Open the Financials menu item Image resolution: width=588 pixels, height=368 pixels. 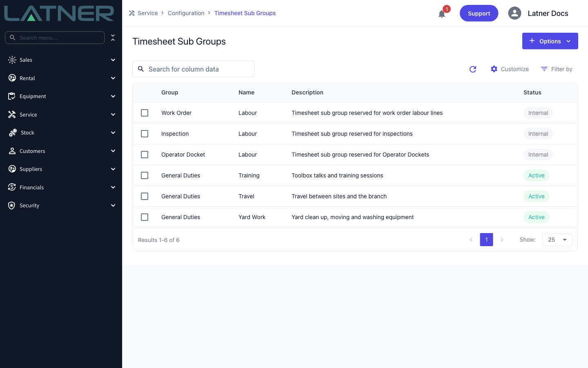coord(61,187)
